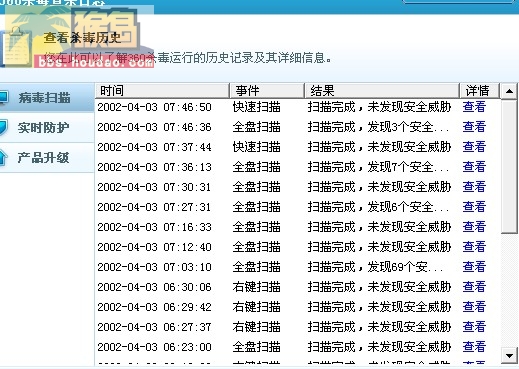The height and width of the screenshot is (369, 519).
Task: Click the monitor icon beside 病毒扫描
Action: click(x=3, y=98)
